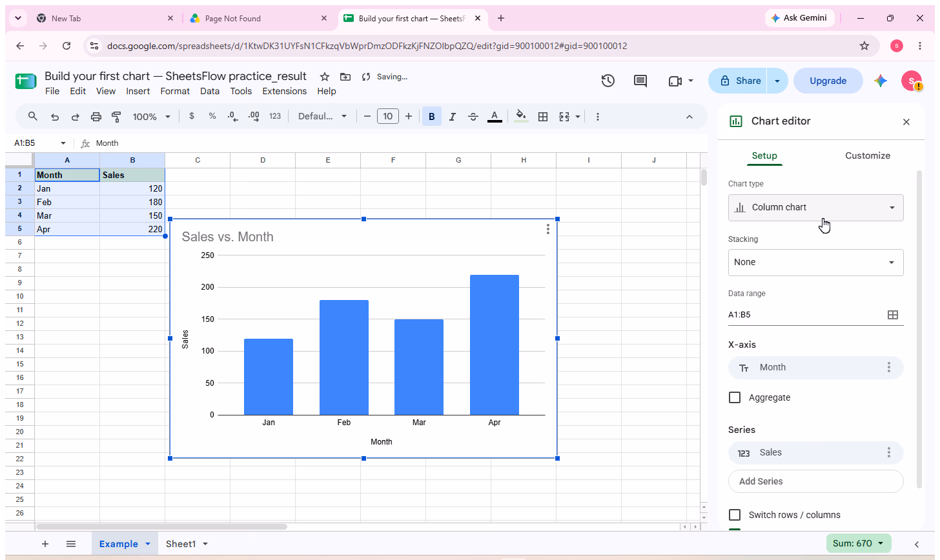Click the Sheets home logo
The width and height of the screenshot is (940, 560).
[26, 81]
